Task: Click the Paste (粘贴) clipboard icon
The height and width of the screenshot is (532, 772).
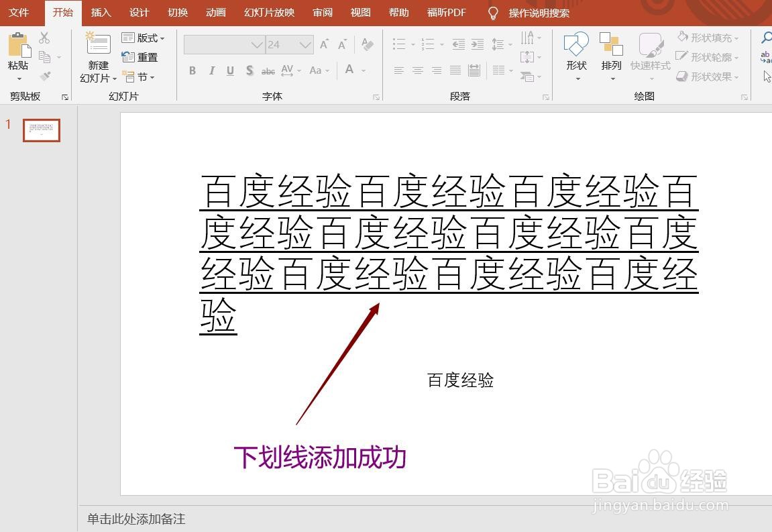Action: pos(19,45)
